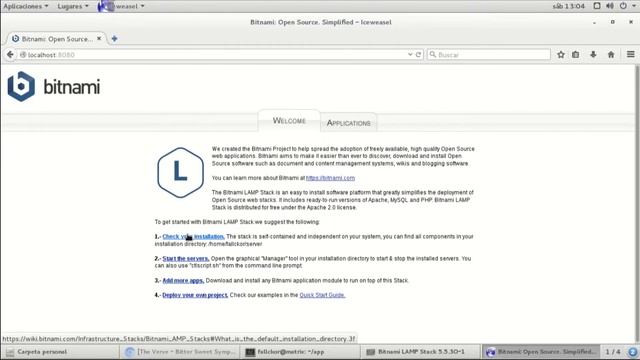Open the Check your installation link
640x360 pixels.
coord(193,236)
